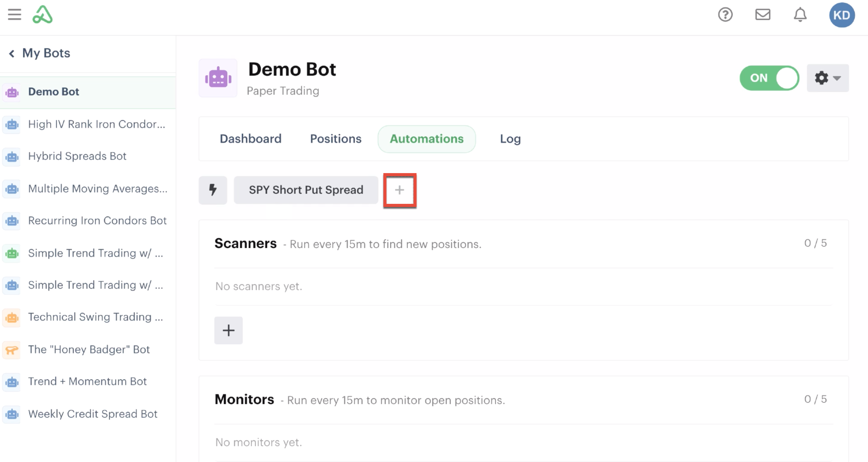Click the robot icon for Multiple Moving Averages
868x462 pixels.
point(12,189)
